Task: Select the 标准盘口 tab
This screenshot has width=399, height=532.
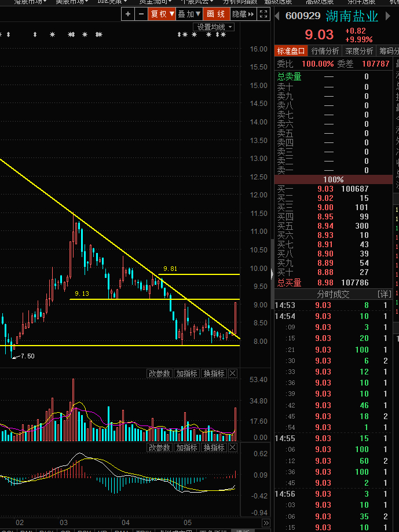Action: [x=291, y=51]
